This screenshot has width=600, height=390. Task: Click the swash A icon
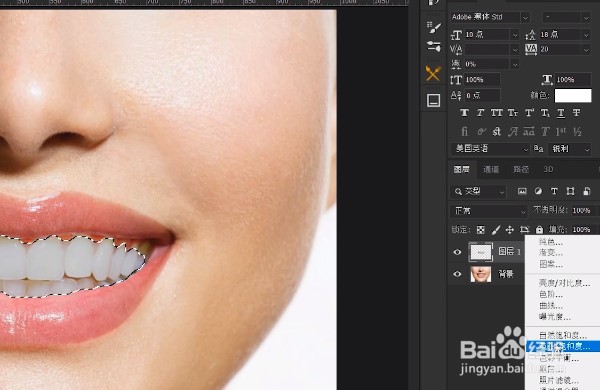click(513, 131)
